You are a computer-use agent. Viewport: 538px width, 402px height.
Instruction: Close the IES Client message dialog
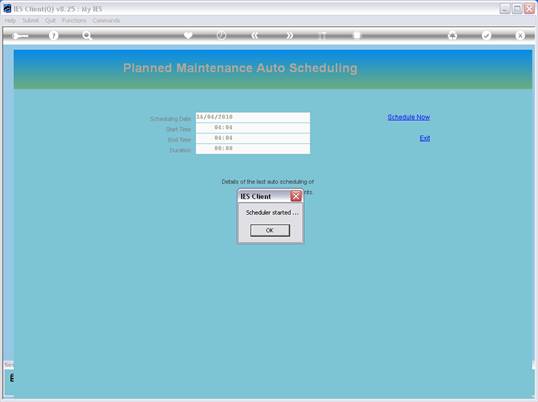296,196
